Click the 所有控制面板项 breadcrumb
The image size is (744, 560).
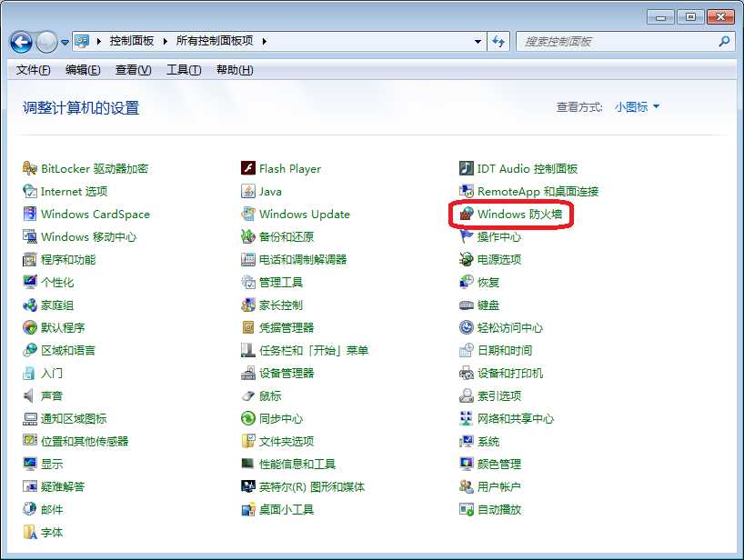pos(215,41)
